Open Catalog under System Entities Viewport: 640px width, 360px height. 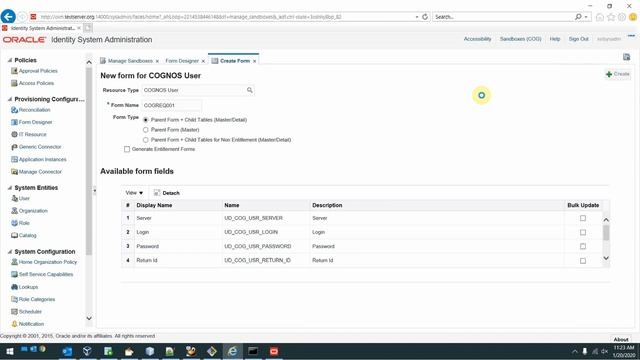(27, 236)
